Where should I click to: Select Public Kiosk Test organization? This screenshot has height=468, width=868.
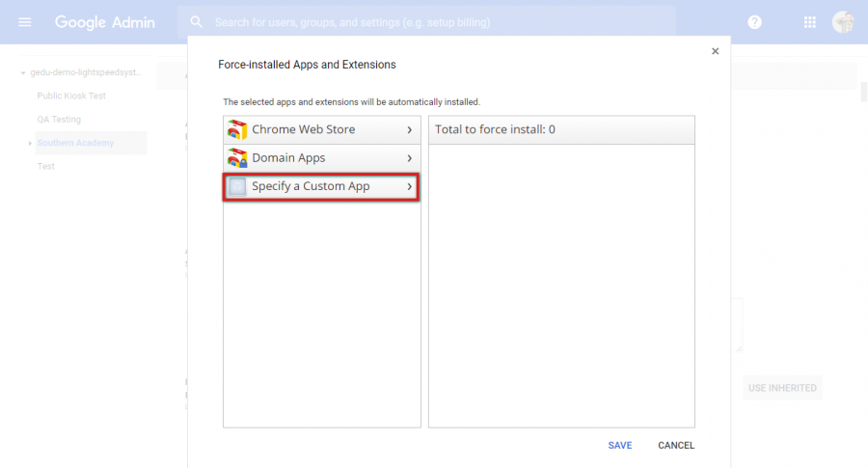coord(71,96)
